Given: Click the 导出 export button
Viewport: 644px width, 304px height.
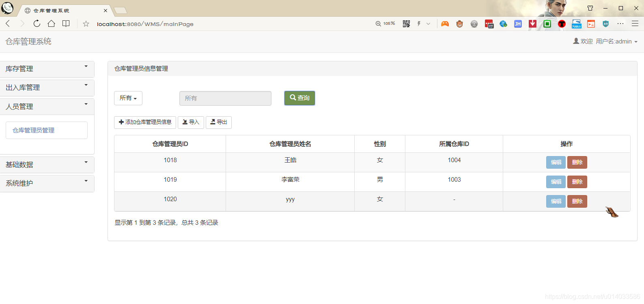Looking at the screenshot, I should (x=219, y=122).
